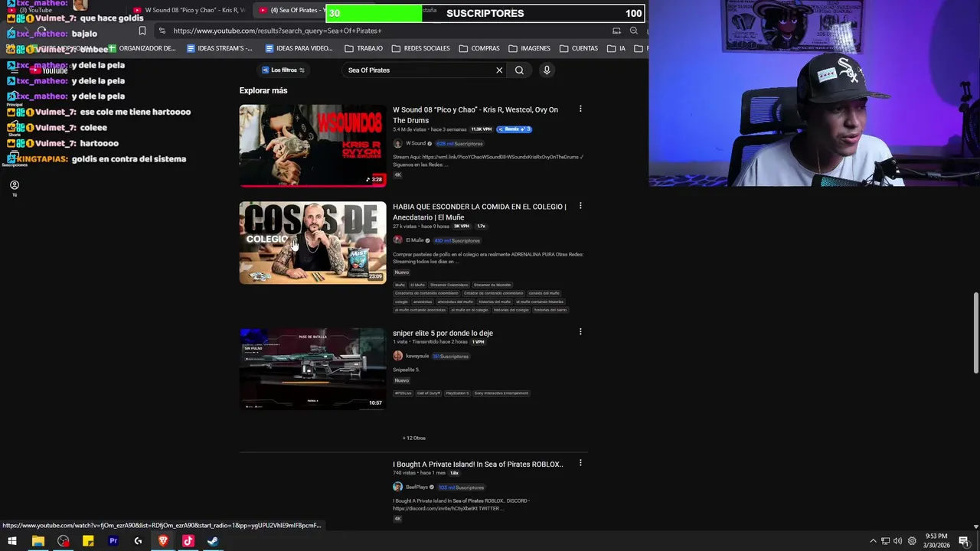Open the Windows Start menu
This screenshot has width=980, height=551.
point(12,541)
